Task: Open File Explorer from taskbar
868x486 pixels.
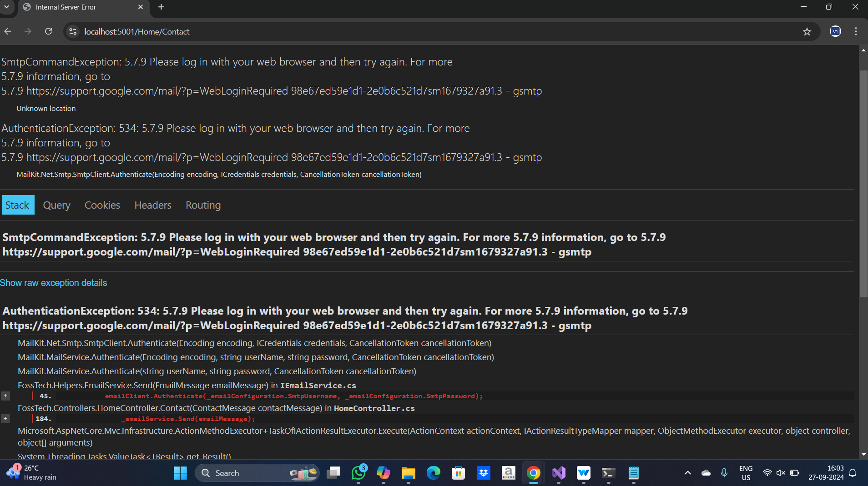Action: [x=408, y=473]
